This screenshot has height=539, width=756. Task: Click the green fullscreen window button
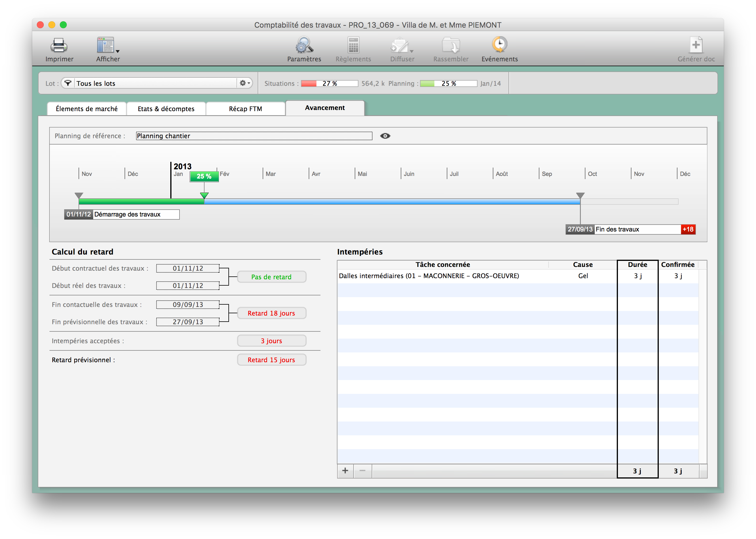tap(63, 25)
